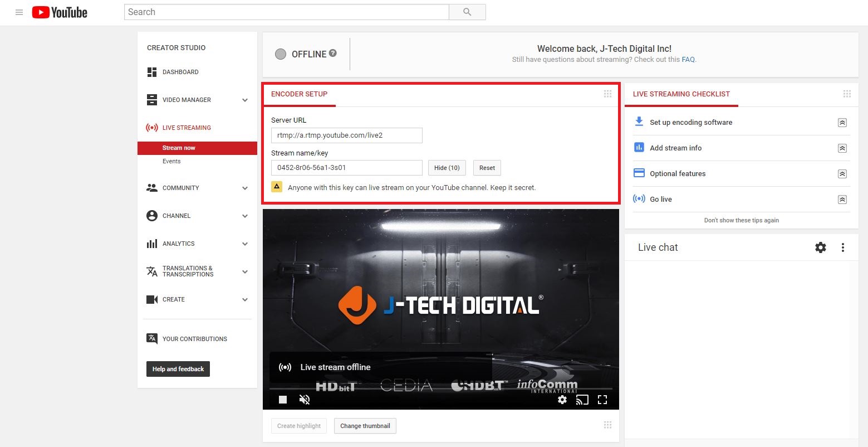Screen dimensions: 868x447
Task: Click the search magnifier button
Action: 467,12
